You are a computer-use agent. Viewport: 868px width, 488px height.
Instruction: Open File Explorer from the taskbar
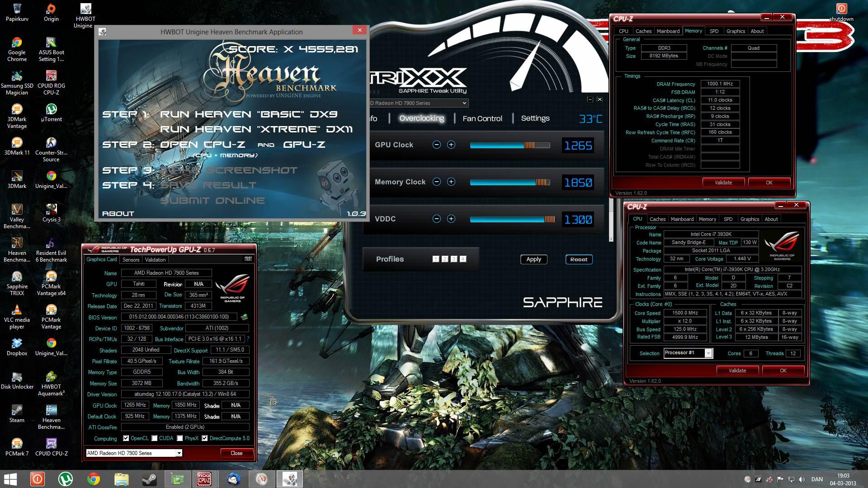coord(121,479)
